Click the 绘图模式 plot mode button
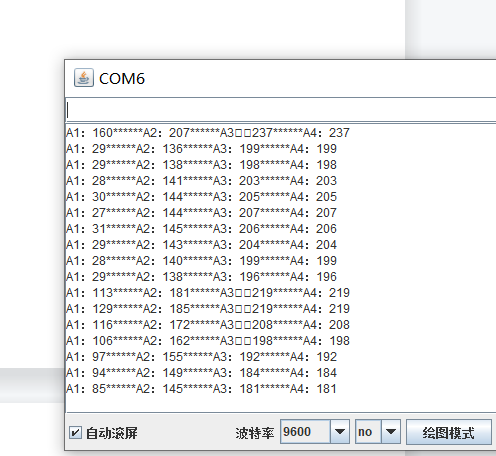This screenshot has width=496, height=456. point(449,432)
